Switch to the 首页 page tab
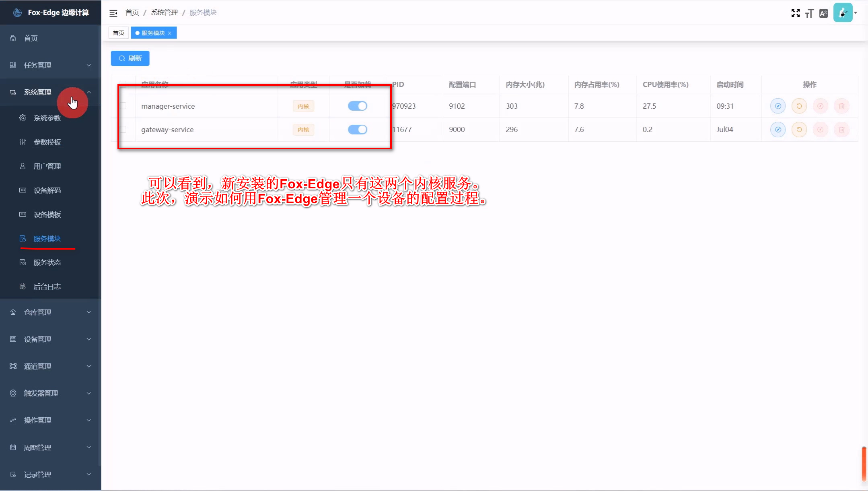 (119, 33)
